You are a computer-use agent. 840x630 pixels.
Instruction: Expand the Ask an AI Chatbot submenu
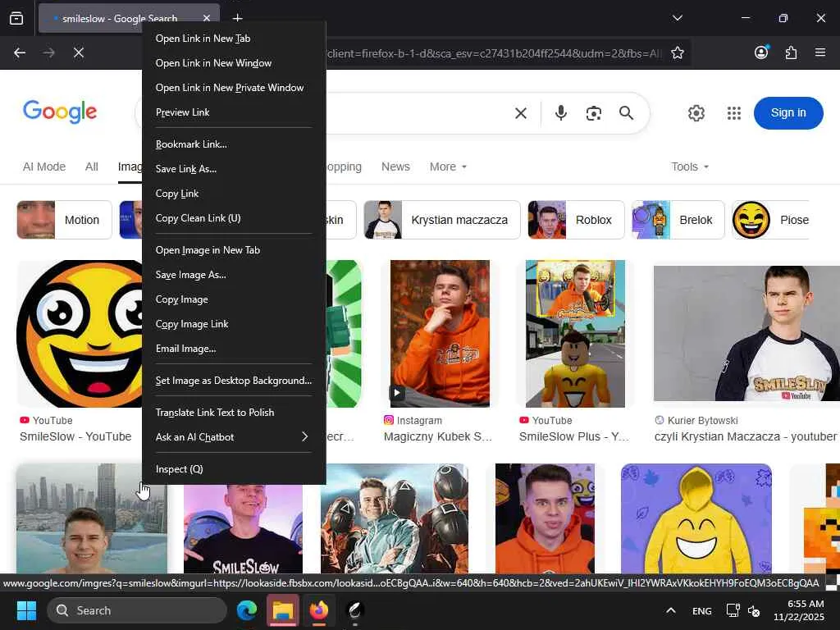234,437
